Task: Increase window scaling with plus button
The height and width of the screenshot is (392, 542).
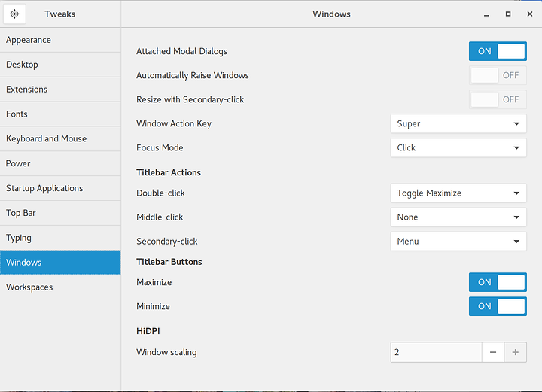Action: [516, 352]
